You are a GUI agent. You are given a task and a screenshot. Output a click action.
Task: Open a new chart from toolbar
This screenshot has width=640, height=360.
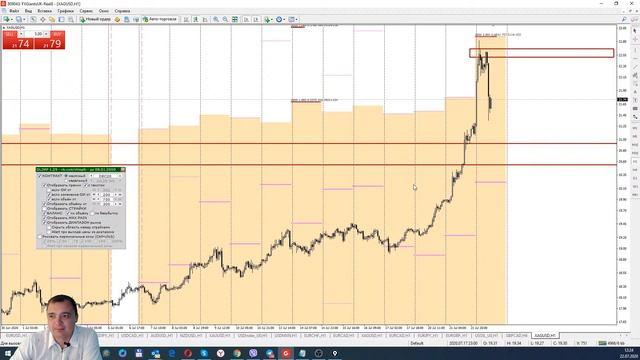point(6,19)
